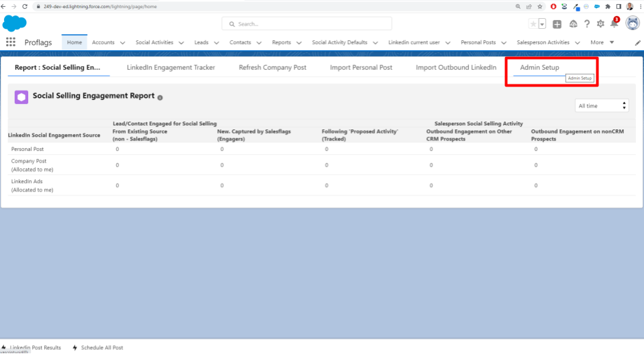Open the Astro user profile avatar
644x362 pixels.
[633, 23]
